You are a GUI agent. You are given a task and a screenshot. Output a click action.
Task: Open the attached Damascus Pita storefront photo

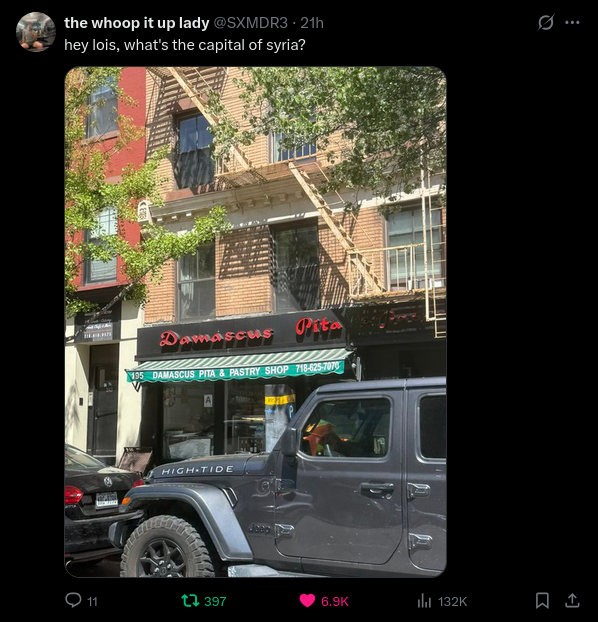pos(256,322)
